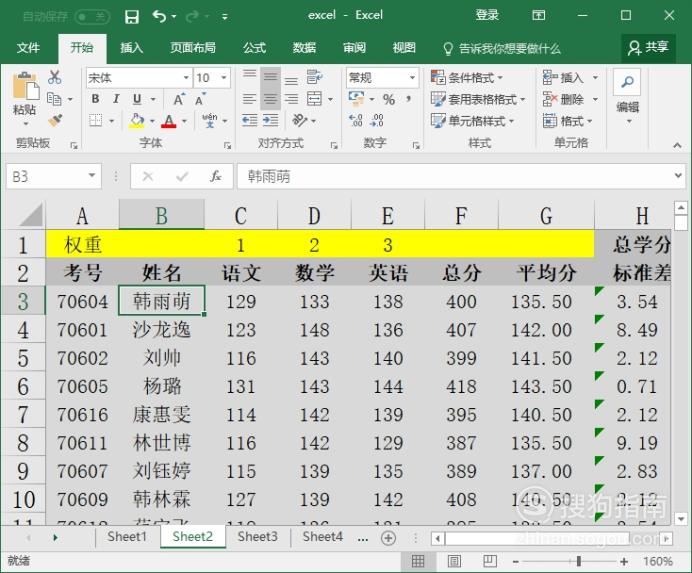Expand the 单元格样式 cell styles menu
The image size is (692, 573).
(x=473, y=121)
